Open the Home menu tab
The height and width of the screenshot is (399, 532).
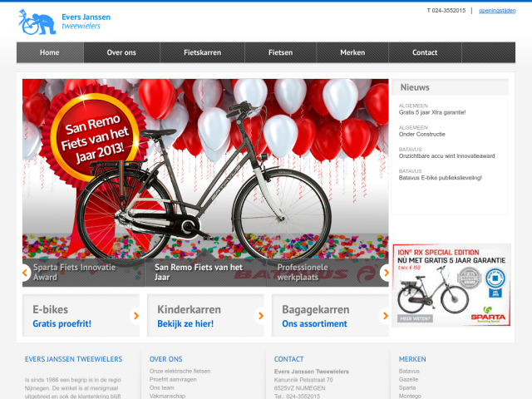tap(50, 52)
